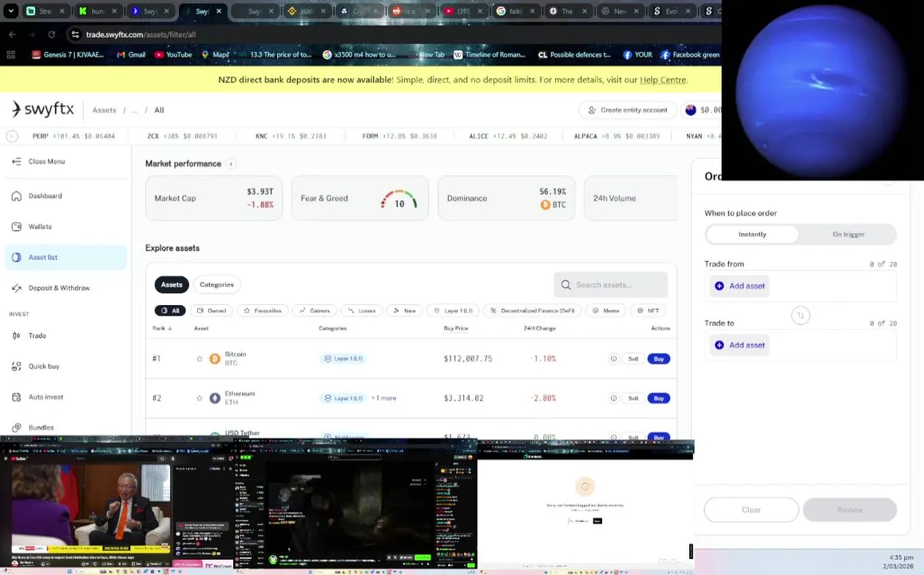Click the Buy Price column header
The height and width of the screenshot is (575, 924).
pos(455,328)
